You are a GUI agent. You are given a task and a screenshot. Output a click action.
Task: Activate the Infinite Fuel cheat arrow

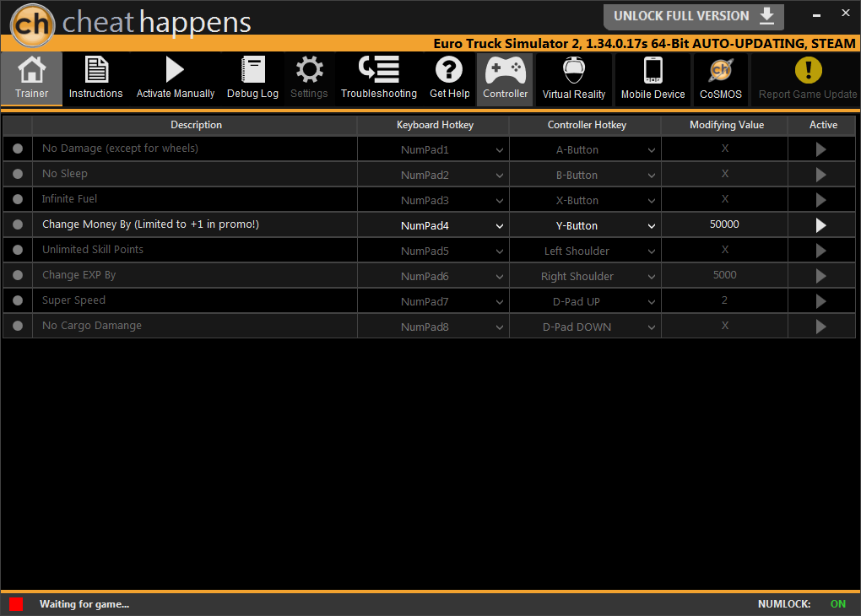pyautogui.click(x=821, y=200)
